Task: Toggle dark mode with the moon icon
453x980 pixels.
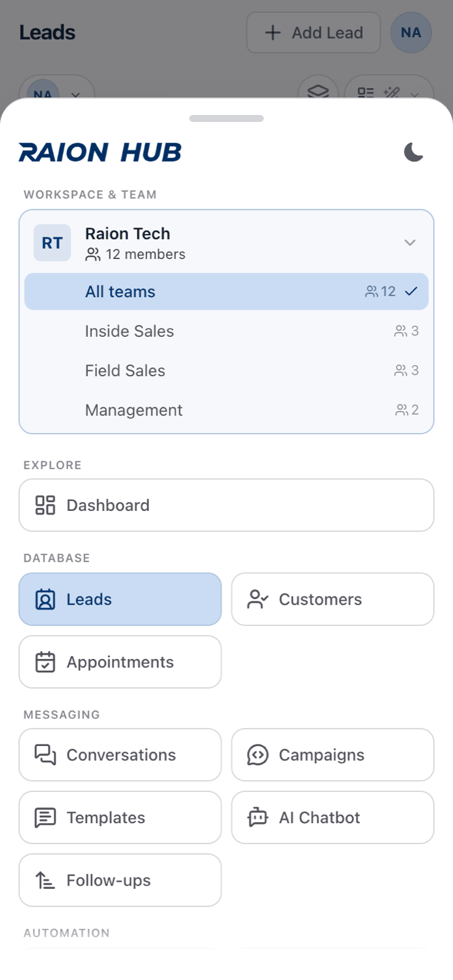Action: (x=414, y=152)
